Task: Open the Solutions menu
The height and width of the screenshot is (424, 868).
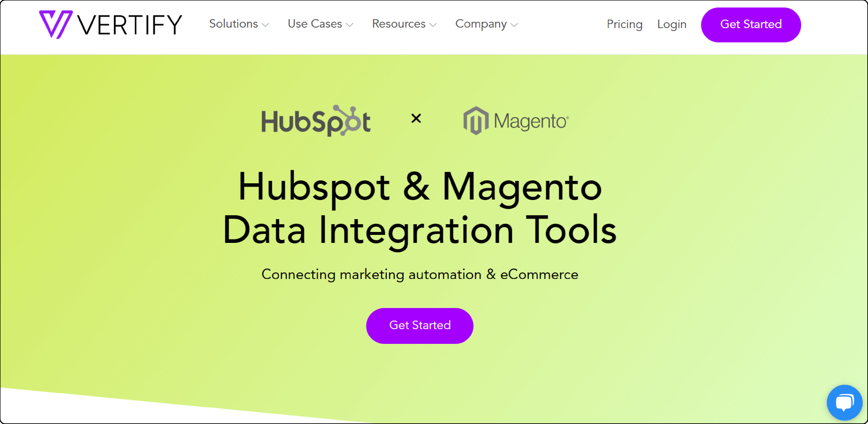Action: tap(239, 24)
